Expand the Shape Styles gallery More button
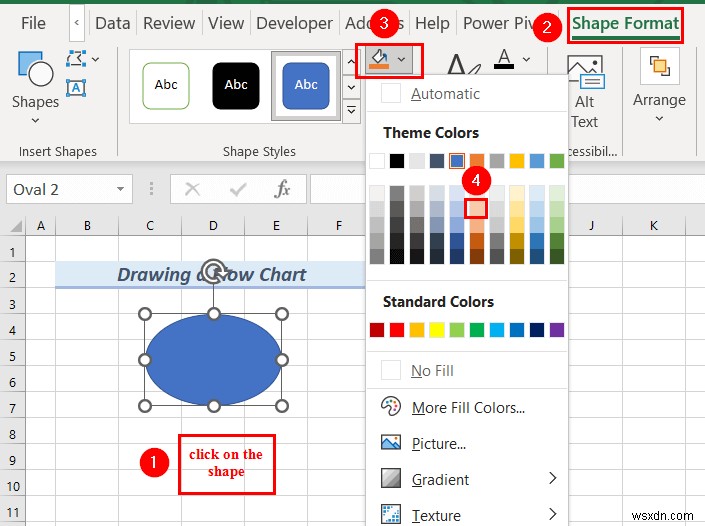Viewport: 705px width, 526px height. tap(351, 110)
